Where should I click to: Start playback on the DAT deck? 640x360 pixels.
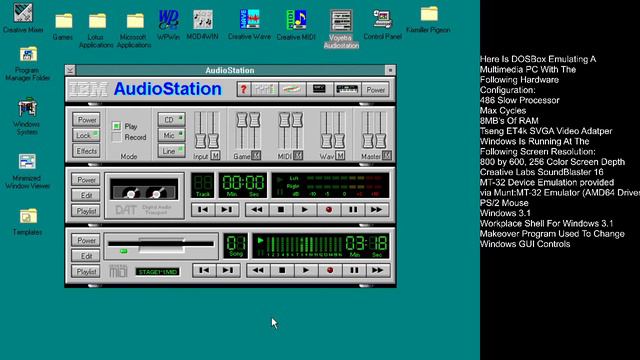(x=304, y=210)
